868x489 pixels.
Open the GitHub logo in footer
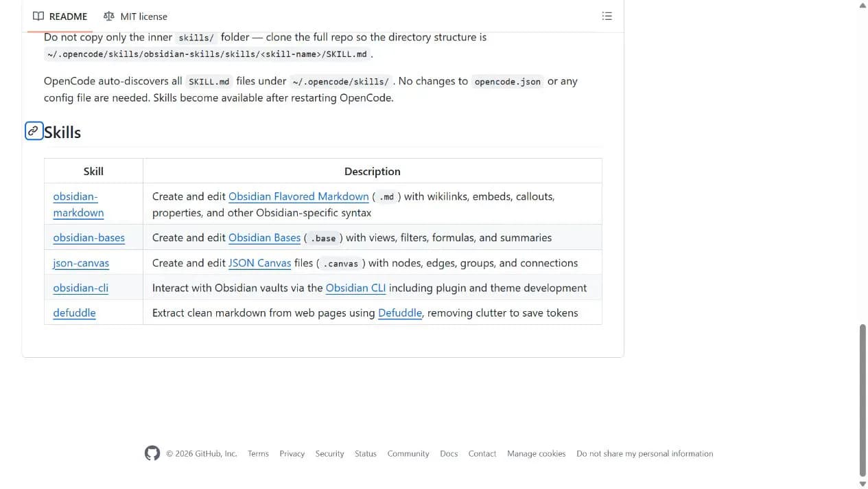click(x=152, y=453)
